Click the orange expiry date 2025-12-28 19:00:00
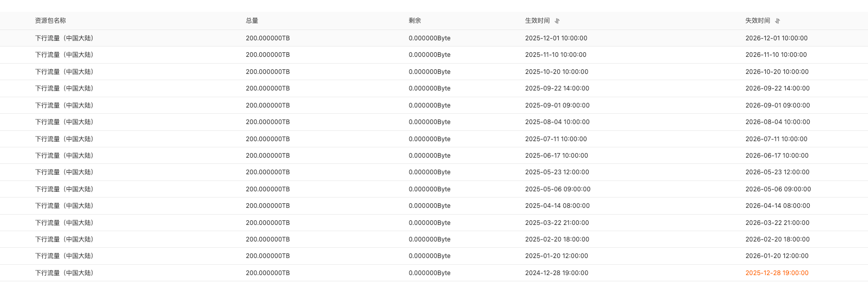Viewport: 868px width, 302px height. 777,273
